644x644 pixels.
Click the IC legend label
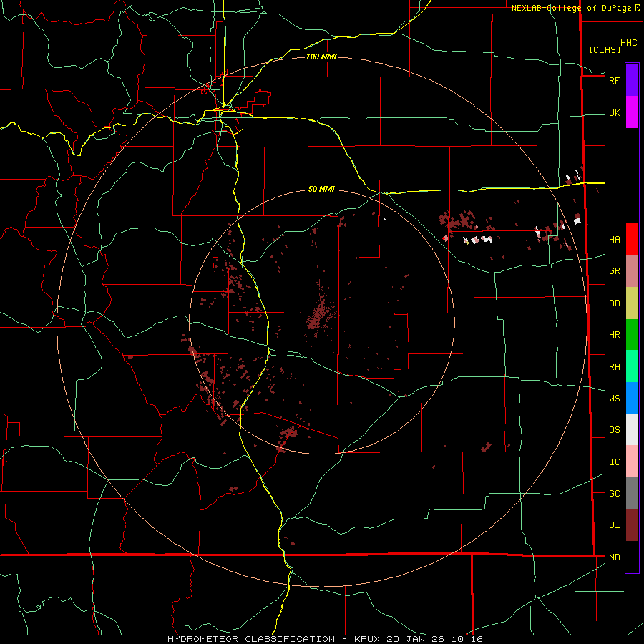click(614, 462)
